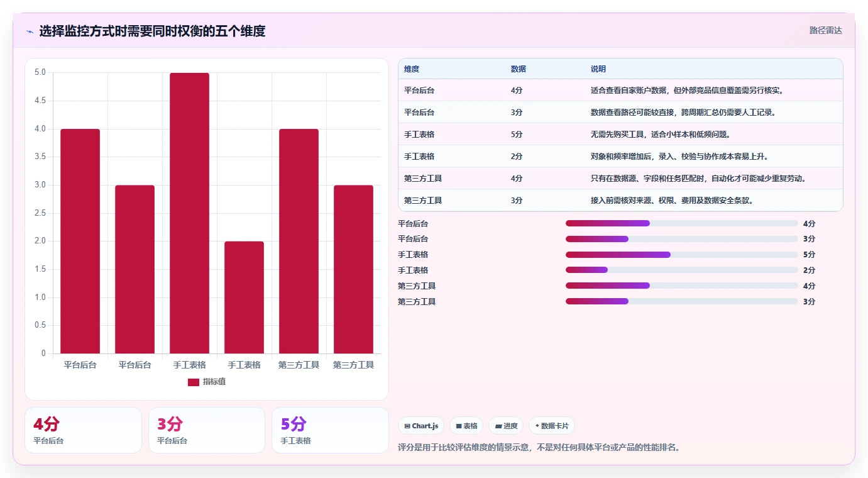Click the lightning icon beside the page title

pyautogui.click(x=30, y=31)
